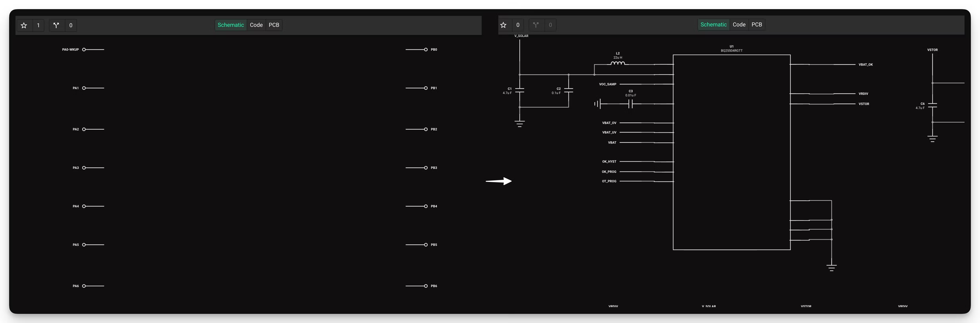Image resolution: width=980 pixels, height=323 pixels.
Task: Select the PA1 pin label
Action: coord(76,88)
